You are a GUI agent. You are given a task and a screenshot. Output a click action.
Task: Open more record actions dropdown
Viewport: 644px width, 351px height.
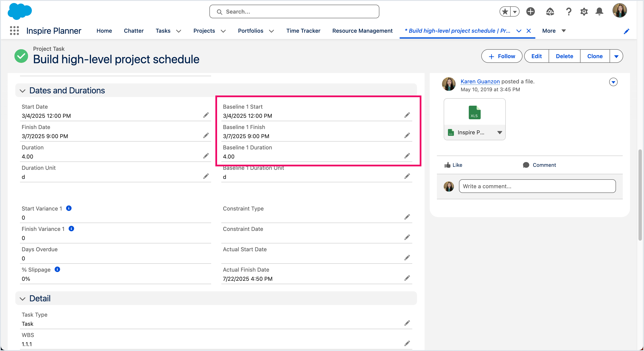tap(616, 56)
